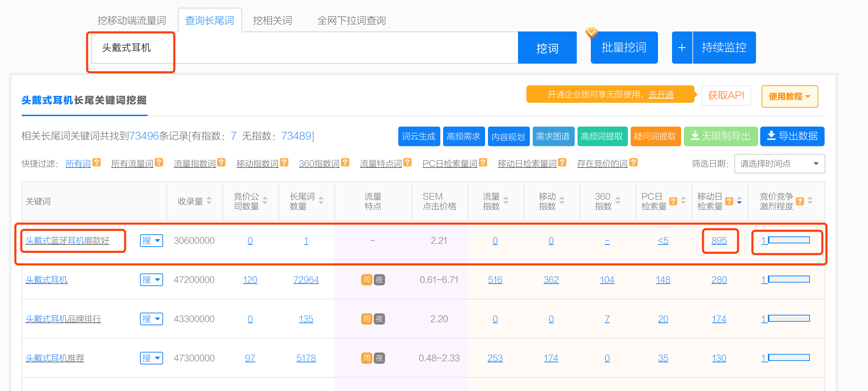Open keyword link 头戴式耳机品牌排行

(x=63, y=319)
